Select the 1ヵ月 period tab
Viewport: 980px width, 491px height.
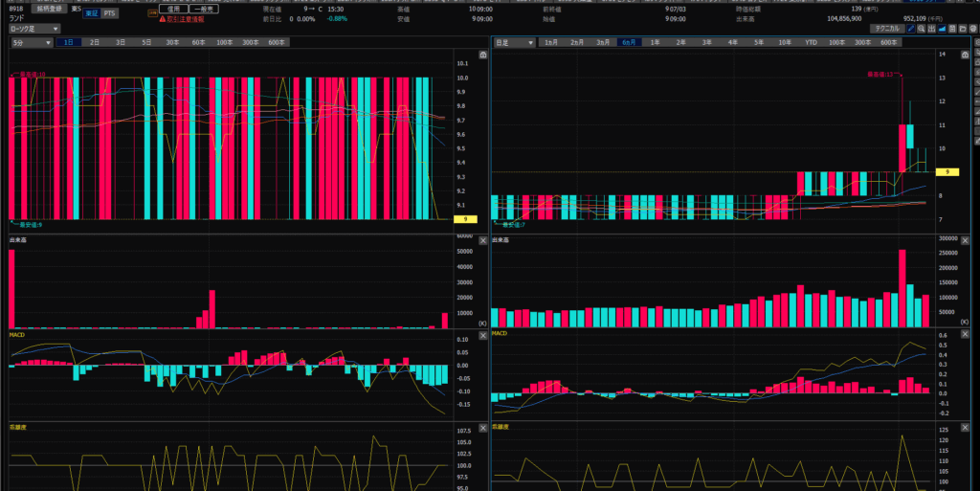click(x=550, y=42)
